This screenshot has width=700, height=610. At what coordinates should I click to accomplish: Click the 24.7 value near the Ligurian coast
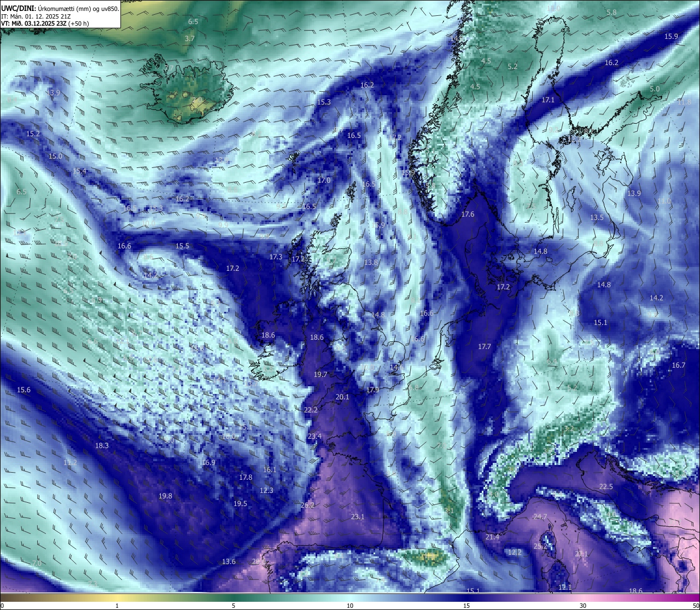coord(540,516)
